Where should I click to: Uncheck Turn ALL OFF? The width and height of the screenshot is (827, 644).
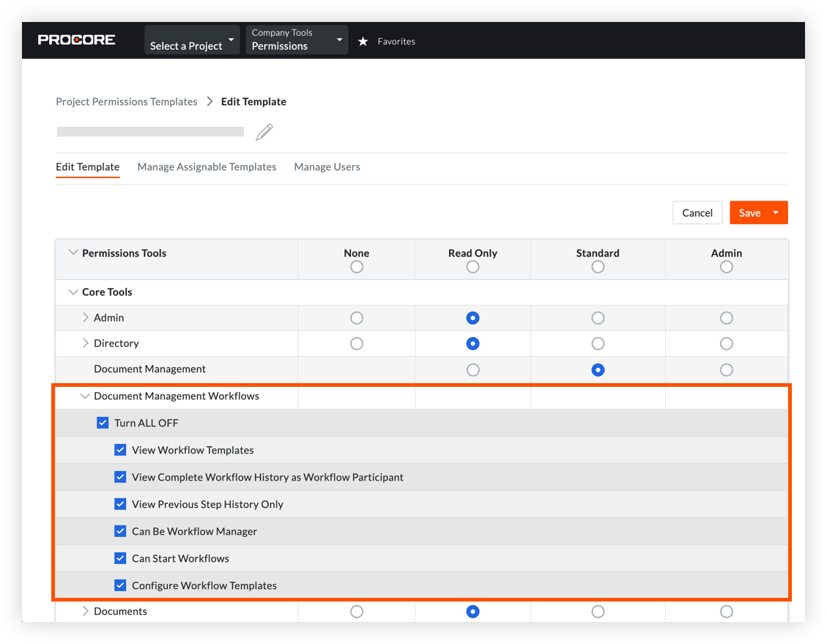click(x=103, y=422)
